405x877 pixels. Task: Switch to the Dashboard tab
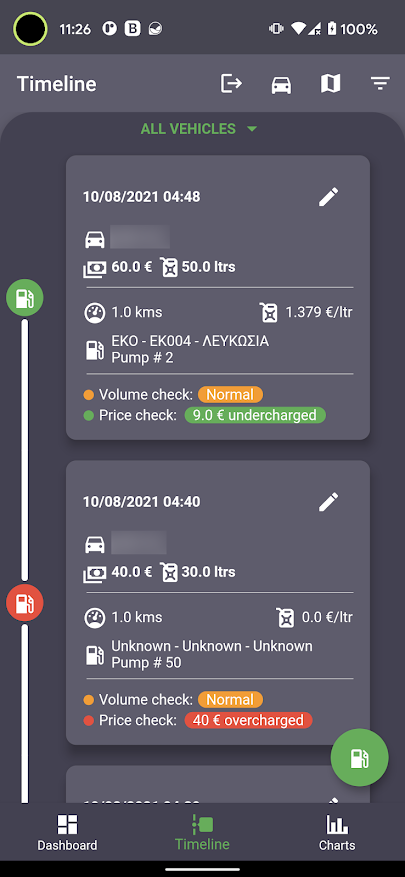(x=67, y=832)
